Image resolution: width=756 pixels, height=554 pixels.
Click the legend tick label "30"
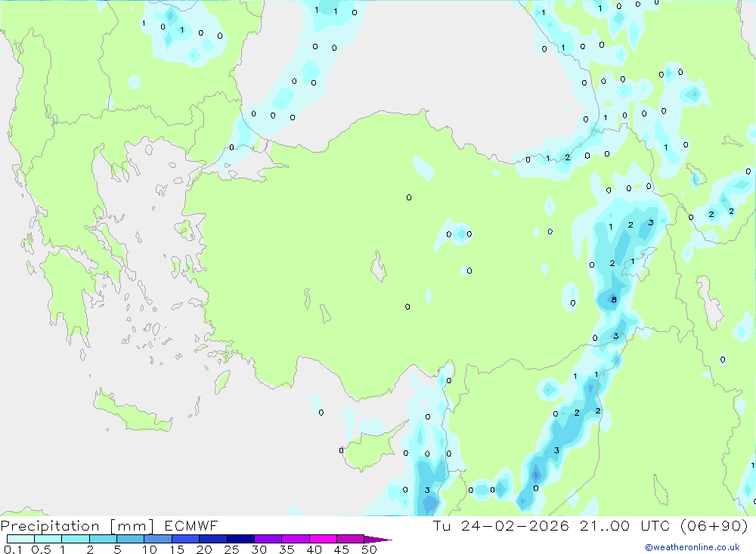259,549
